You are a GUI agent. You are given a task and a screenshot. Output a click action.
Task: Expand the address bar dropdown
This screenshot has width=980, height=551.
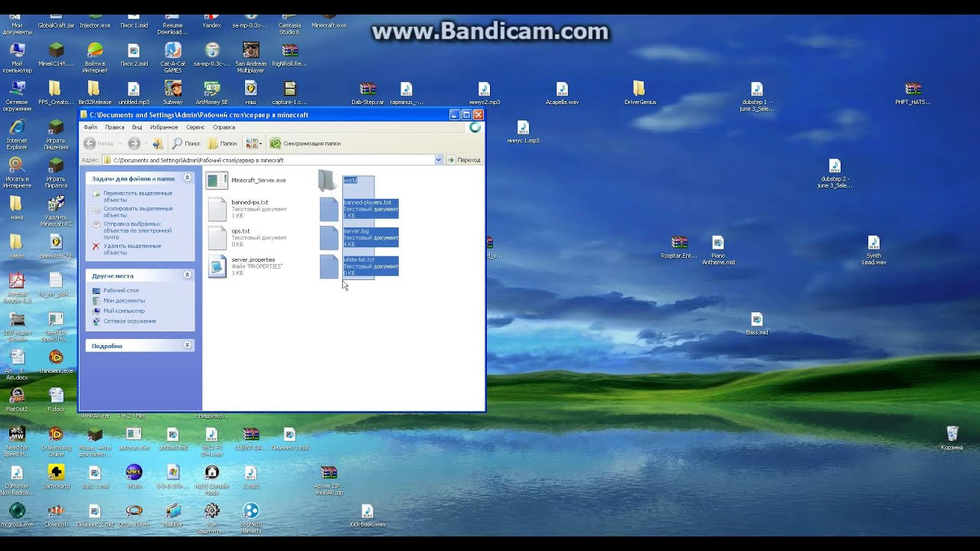coord(439,160)
